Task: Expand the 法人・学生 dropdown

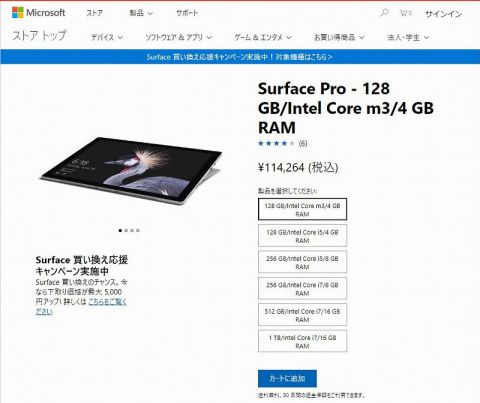Action: coord(408,37)
